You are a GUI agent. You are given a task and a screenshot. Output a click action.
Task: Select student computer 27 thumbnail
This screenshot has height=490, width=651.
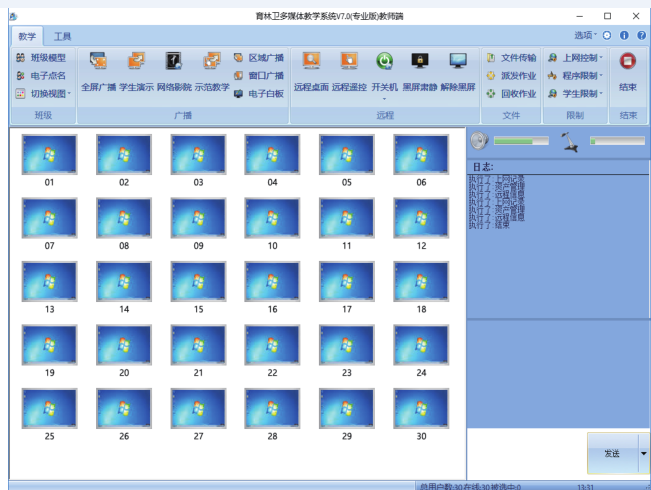[x=198, y=409]
